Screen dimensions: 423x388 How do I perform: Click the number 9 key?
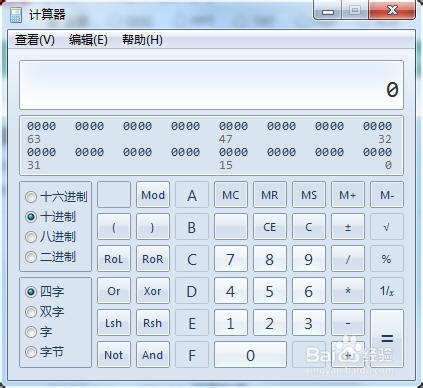click(309, 259)
